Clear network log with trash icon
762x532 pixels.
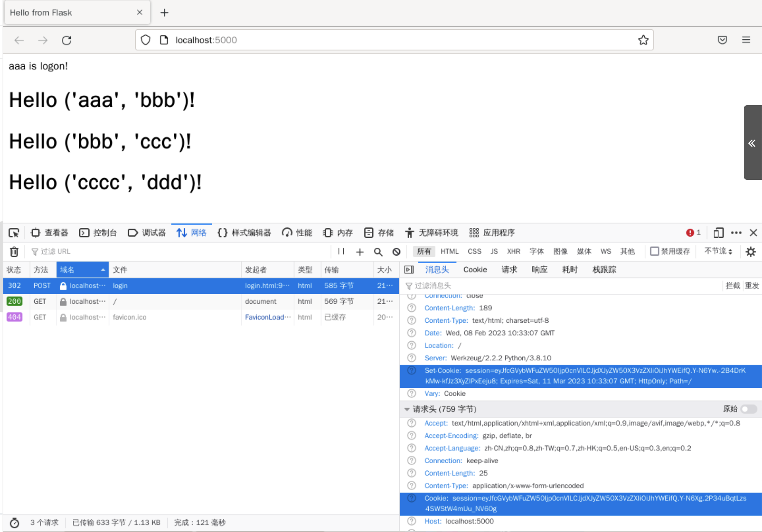pyautogui.click(x=14, y=251)
